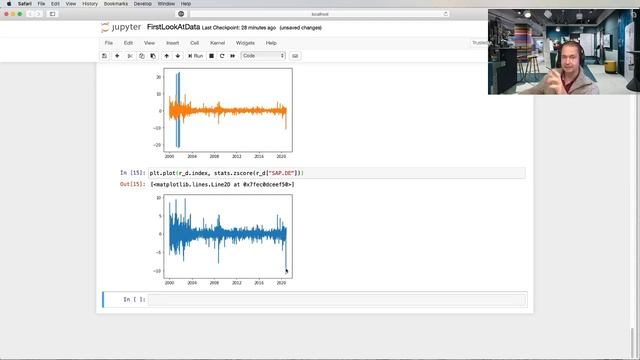
Task: Cut selected cells with scissors icon
Action: [x=130, y=56]
